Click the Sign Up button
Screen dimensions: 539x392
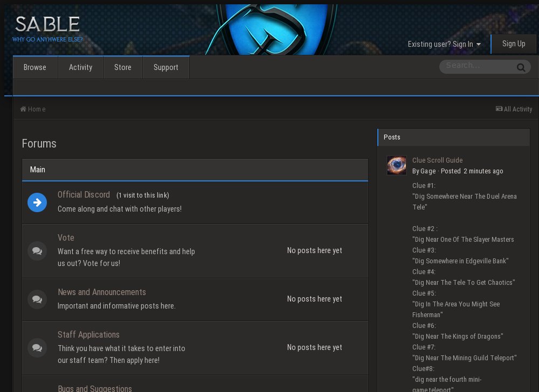click(514, 44)
